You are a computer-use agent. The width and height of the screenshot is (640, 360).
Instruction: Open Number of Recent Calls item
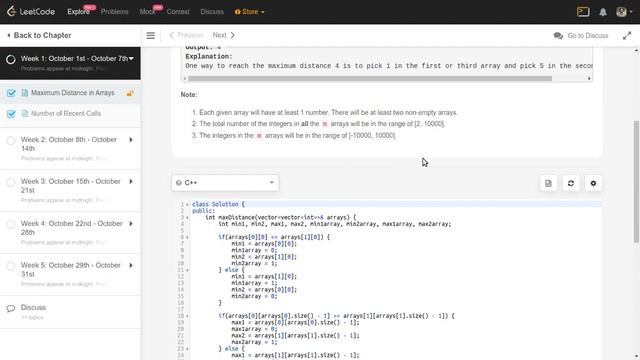66,113
